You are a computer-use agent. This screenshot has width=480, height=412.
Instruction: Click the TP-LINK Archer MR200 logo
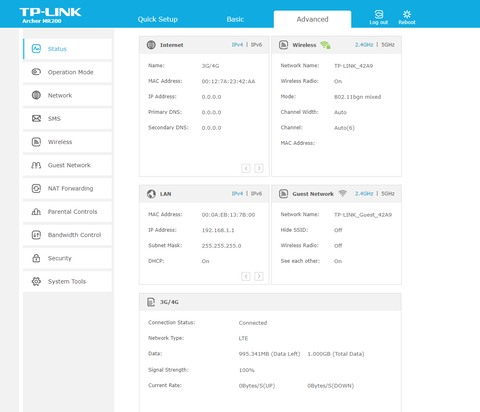click(x=50, y=15)
